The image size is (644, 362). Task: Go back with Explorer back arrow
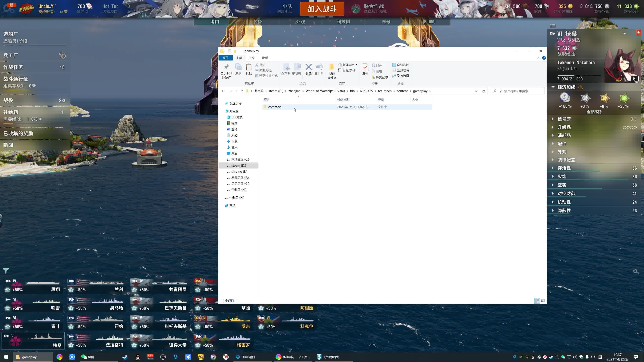(x=223, y=91)
